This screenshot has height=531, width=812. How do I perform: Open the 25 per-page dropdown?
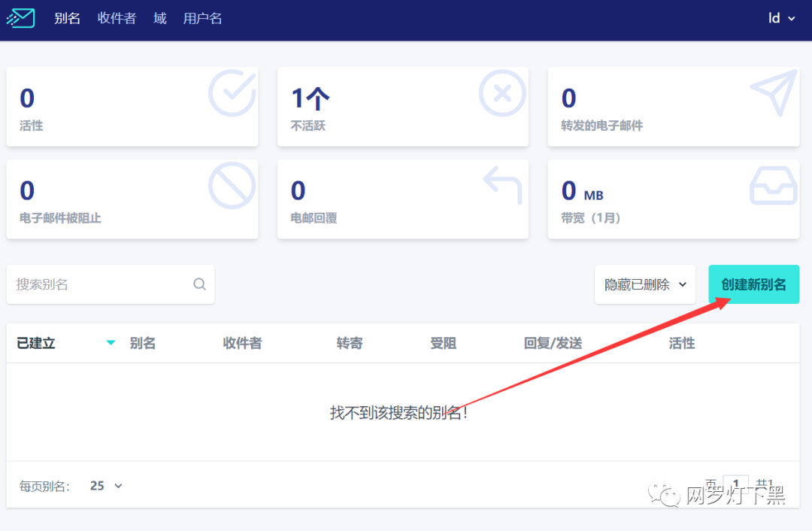[x=106, y=486]
